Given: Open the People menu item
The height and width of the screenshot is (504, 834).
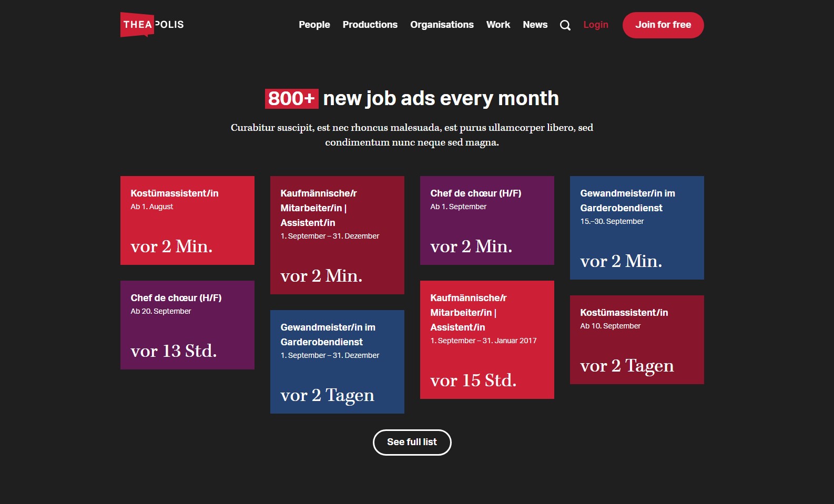Looking at the screenshot, I should click(x=314, y=25).
